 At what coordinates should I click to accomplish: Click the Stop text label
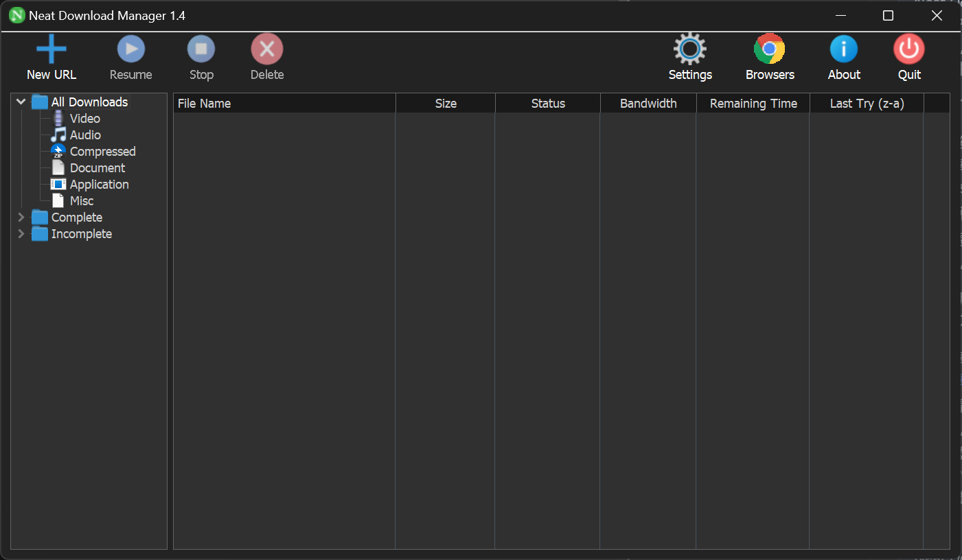coord(201,75)
